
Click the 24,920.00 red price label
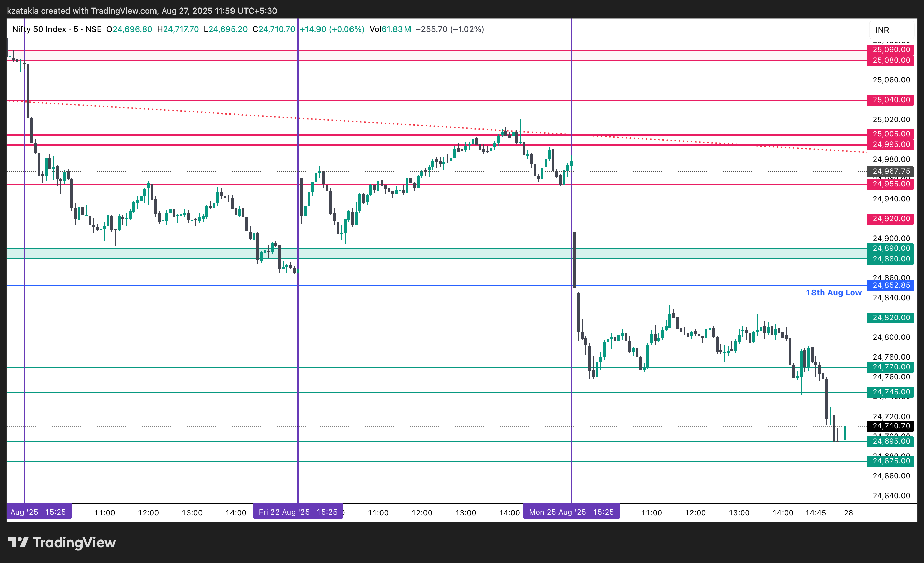(x=891, y=219)
